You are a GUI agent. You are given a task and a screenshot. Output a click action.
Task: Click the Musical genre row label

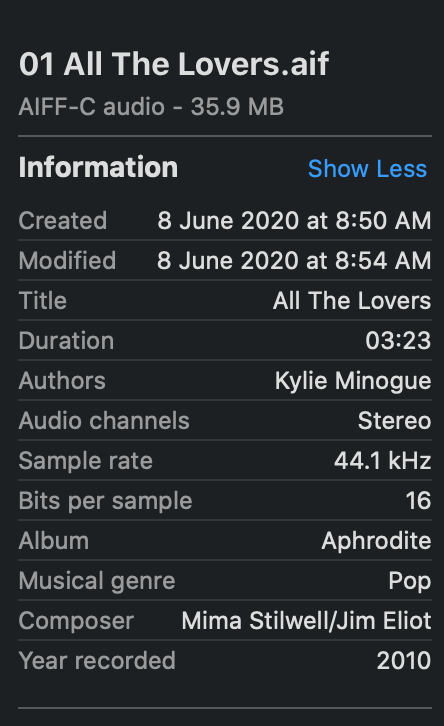click(97, 581)
